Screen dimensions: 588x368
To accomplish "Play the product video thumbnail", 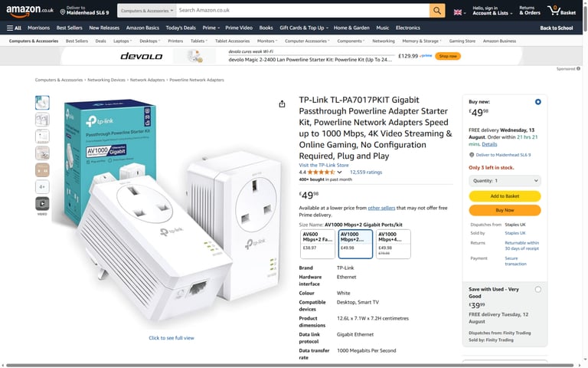I will pos(42,203).
